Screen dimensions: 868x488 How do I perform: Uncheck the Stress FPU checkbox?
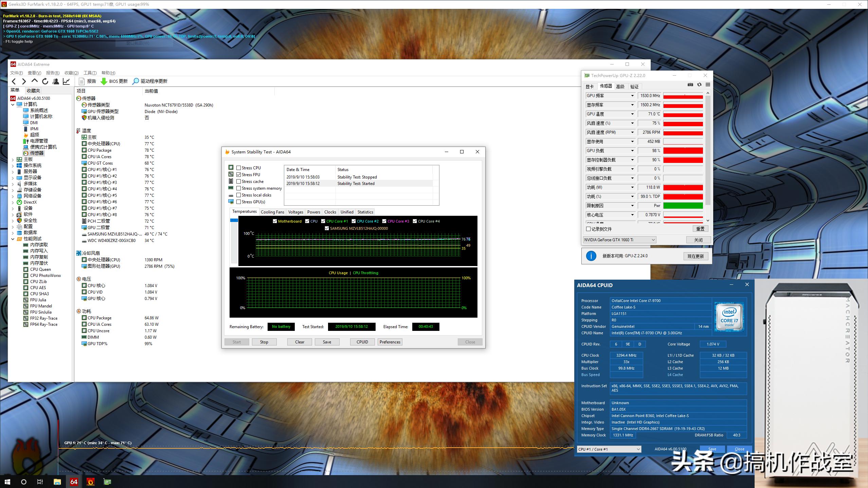tap(239, 174)
